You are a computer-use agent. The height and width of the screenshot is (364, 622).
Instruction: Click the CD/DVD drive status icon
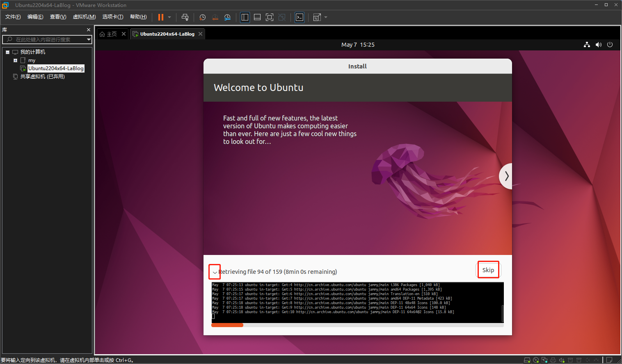(536, 360)
